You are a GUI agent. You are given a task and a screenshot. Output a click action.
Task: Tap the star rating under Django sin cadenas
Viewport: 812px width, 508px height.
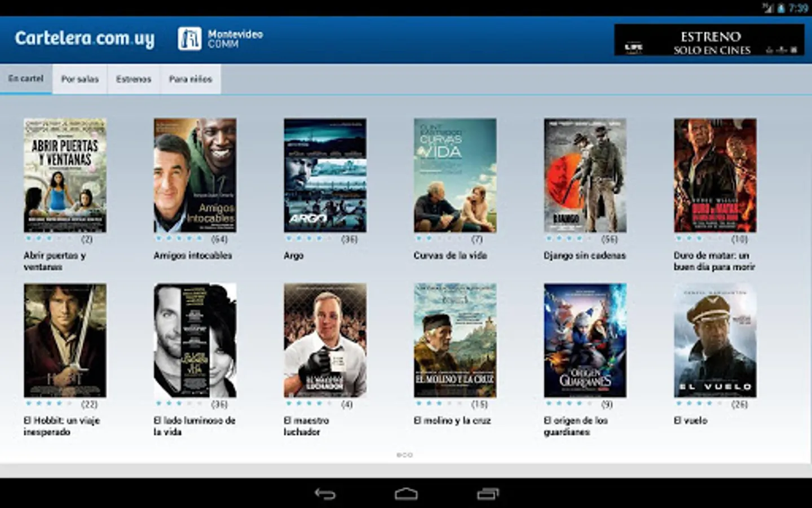[569, 239]
